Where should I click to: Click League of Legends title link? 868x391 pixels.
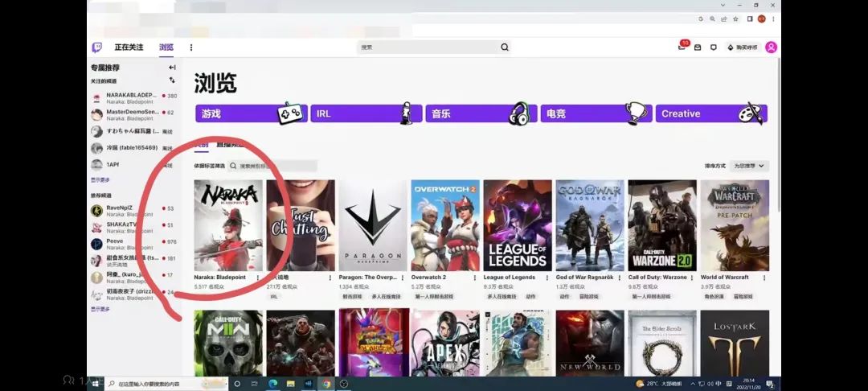[510, 278]
